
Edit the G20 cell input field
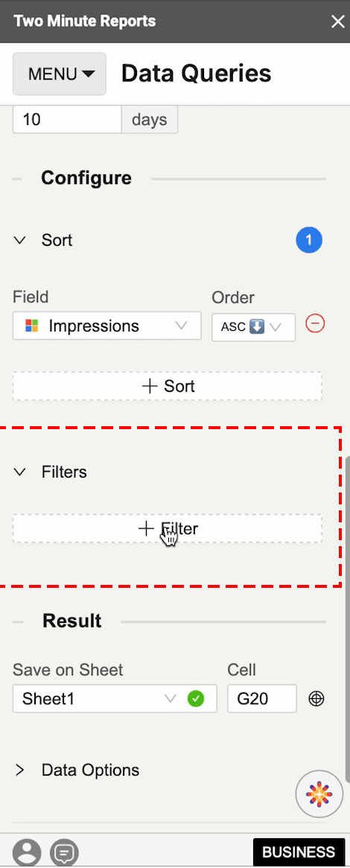click(262, 699)
